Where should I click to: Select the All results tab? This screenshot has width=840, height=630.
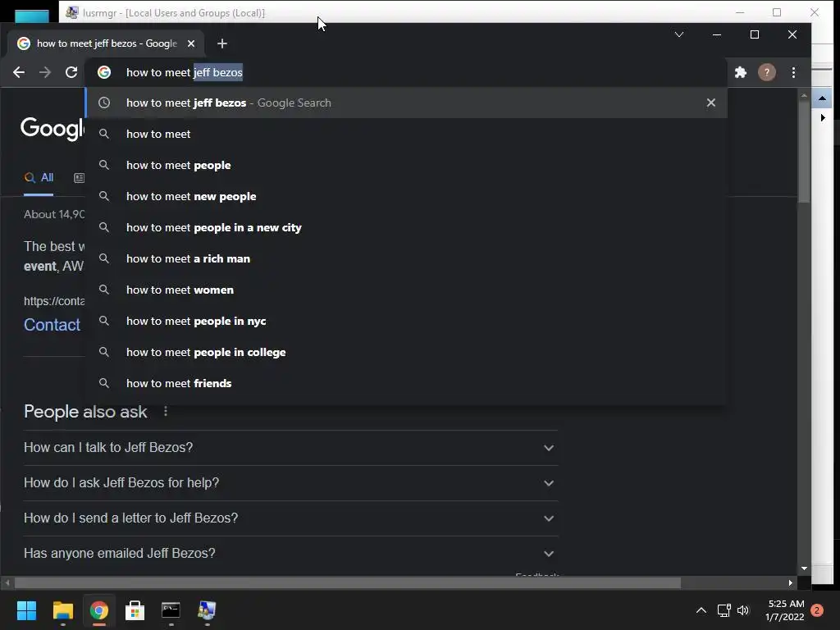[39, 178]
